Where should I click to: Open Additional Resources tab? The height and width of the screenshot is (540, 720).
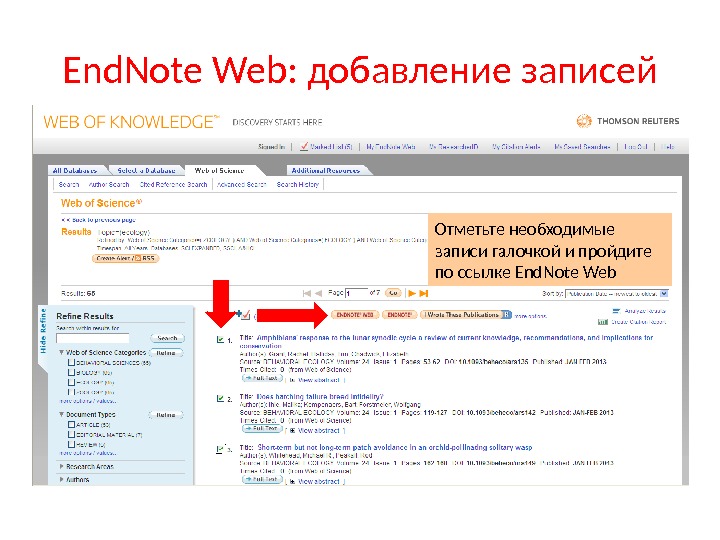tap(326, 171)
